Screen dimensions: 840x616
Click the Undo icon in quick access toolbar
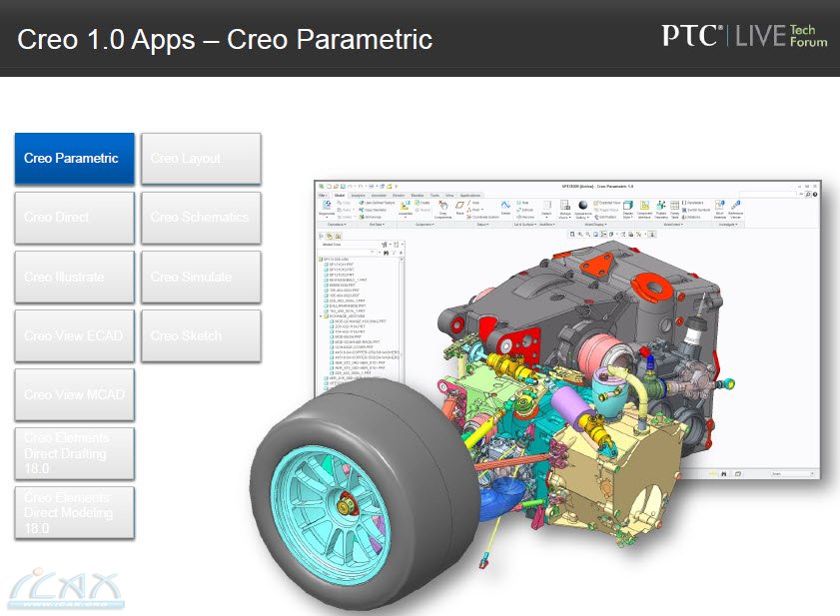pos(350,187)
